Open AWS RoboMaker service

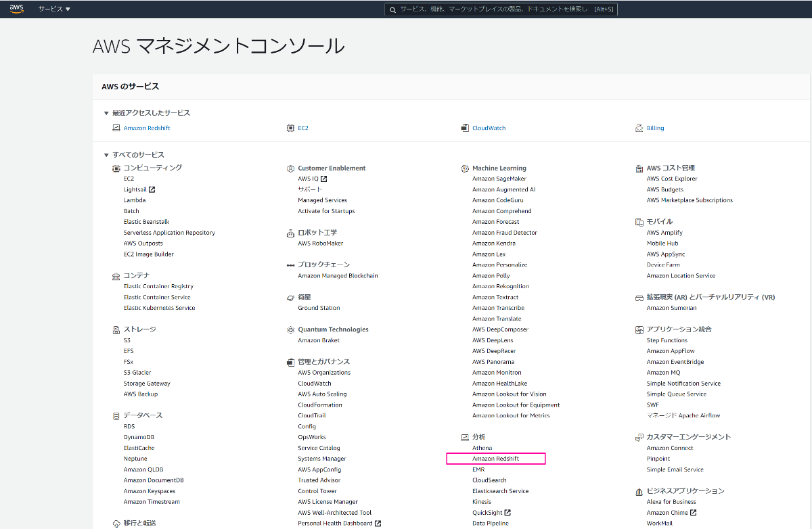(x=321, y=244)
